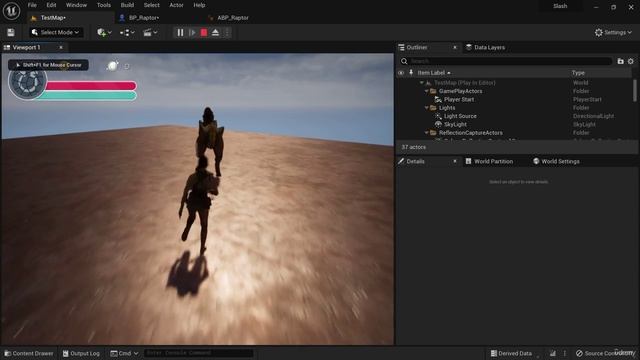
Task: Click the stats chart icon in status bar
Action: coord(553,353)
